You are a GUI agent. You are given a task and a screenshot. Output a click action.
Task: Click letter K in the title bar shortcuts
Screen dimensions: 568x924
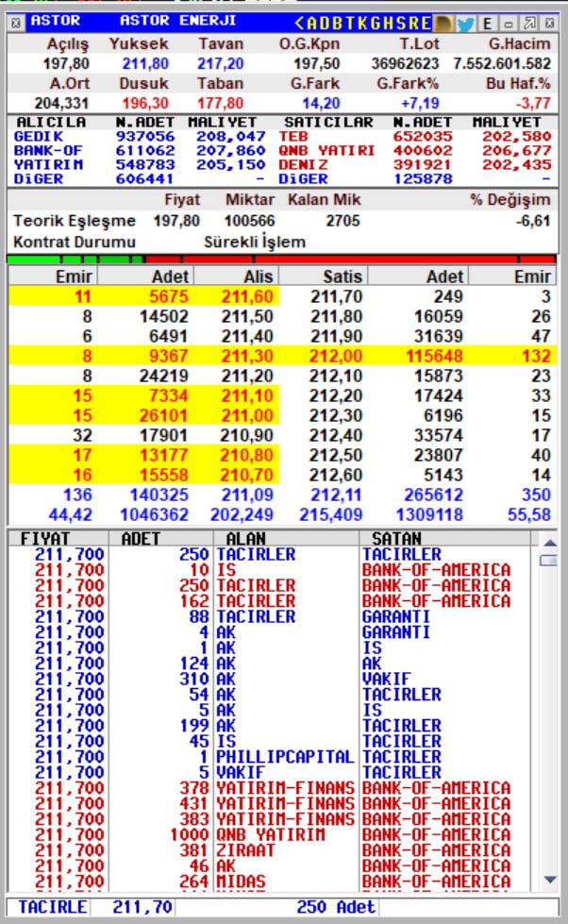point(363,24)
